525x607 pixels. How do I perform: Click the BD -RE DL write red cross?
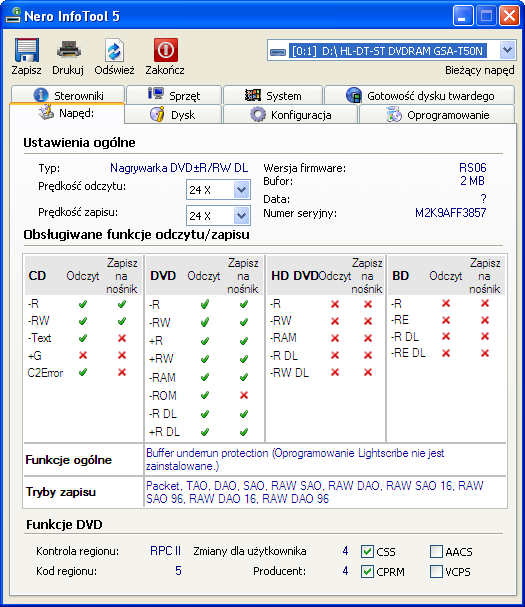(x=485, y=353)
